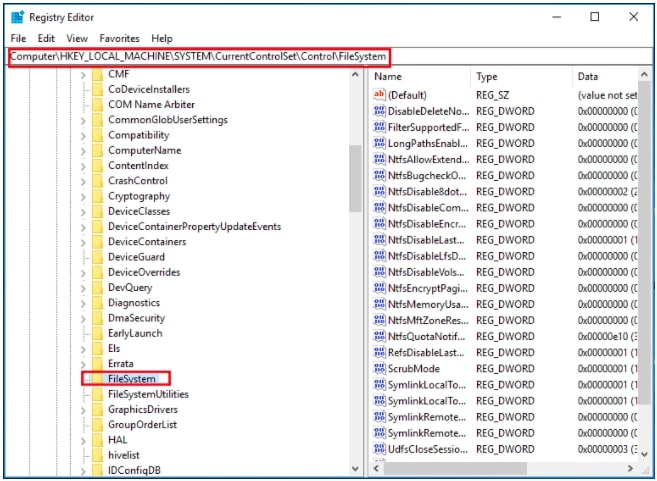Click the UdfsCloseSessio... DWORD icon
Image resolution: width=657 pixels, height=481 pixels.
click(379, 449)
